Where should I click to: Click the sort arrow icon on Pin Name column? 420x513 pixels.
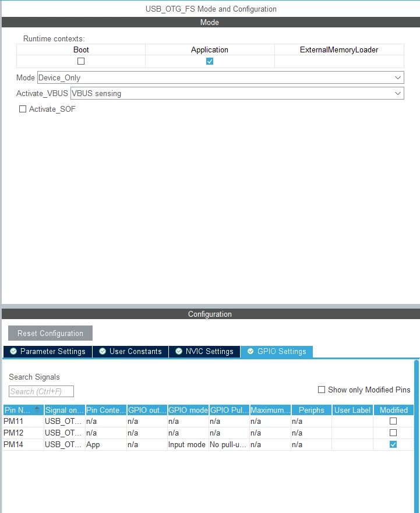(37, 409)
